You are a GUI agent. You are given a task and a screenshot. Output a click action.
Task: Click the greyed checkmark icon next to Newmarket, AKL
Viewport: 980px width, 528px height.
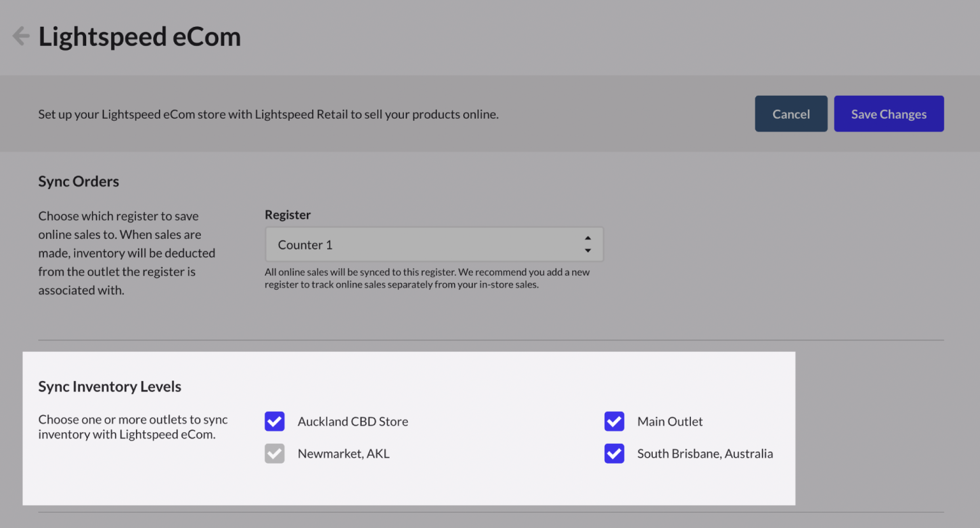tap(274, 453)
